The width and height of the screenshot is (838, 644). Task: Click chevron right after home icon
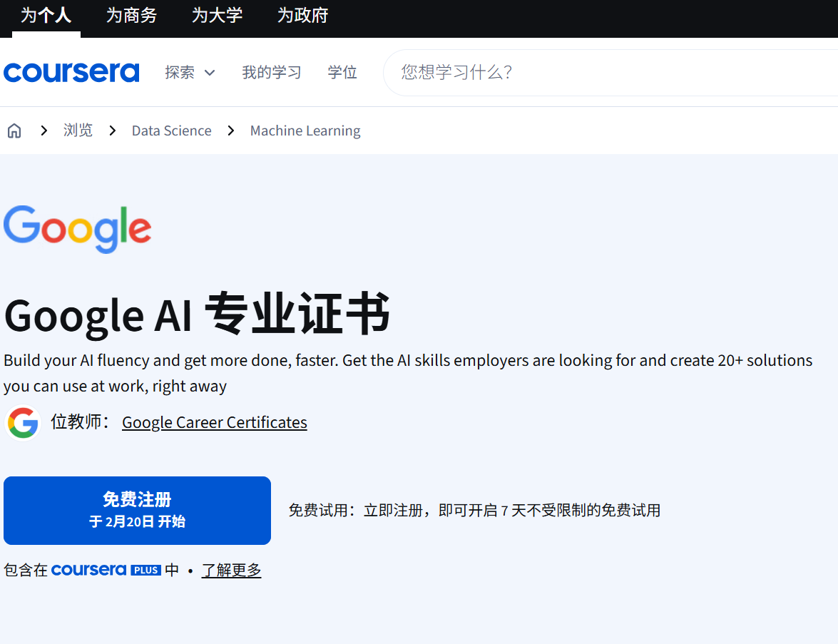[x=44, y=131]
